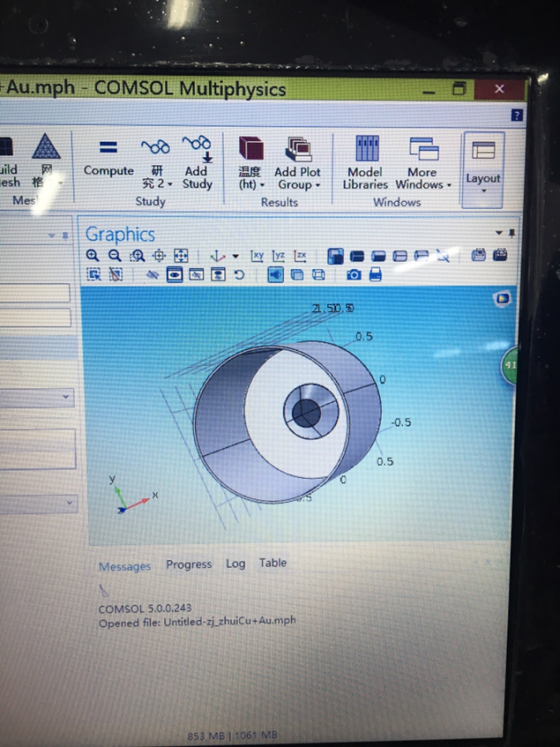Click the Deselect Box icon
This screenshot has height=747, width=560.
[115, 275]
